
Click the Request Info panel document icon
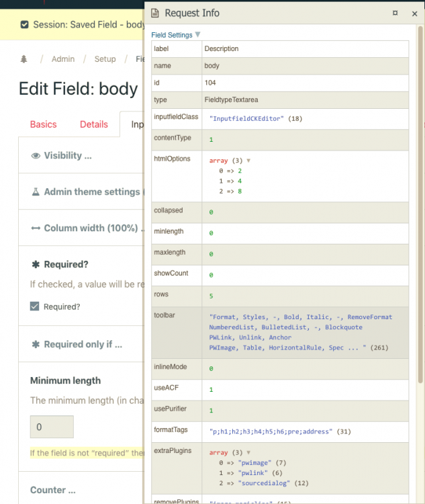pos(155,13)
